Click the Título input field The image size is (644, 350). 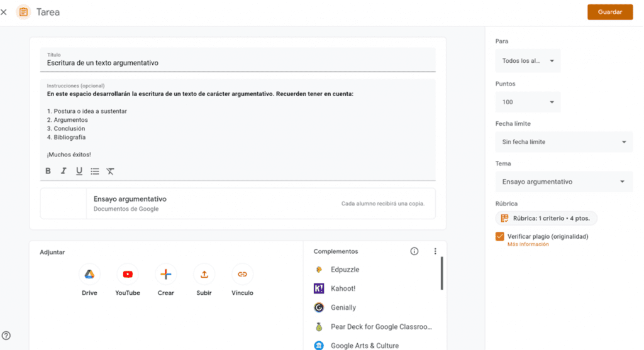click(x=238, y=63)
